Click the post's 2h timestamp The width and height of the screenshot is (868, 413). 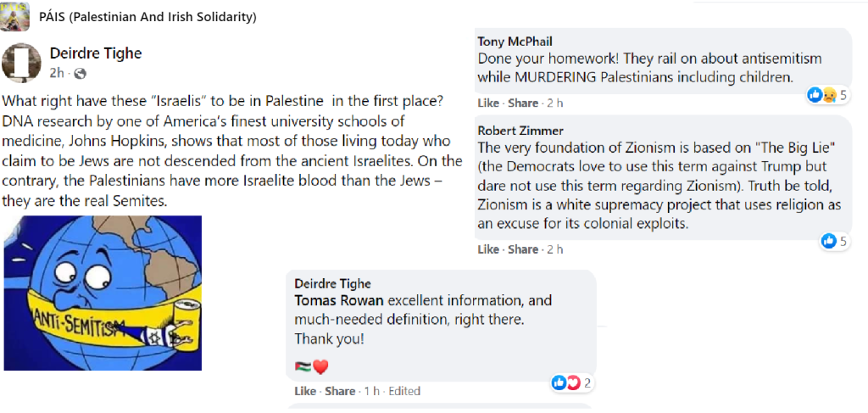click(x=58, y=74)
